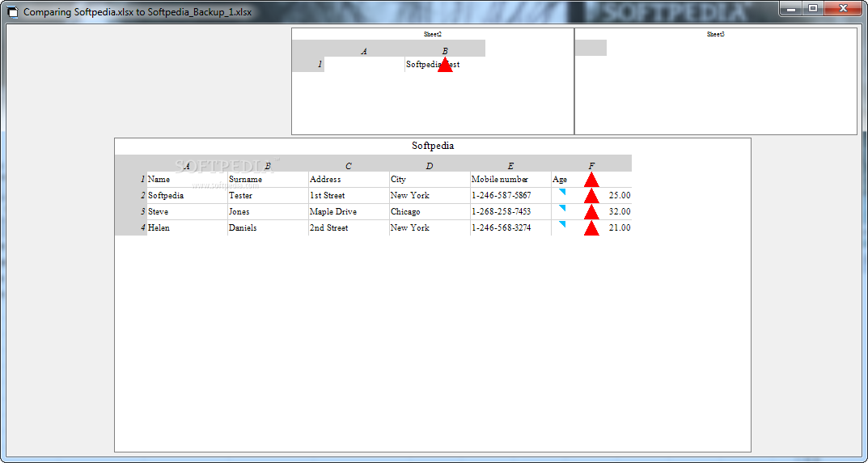Minimize the comparison window
This screenshot has height=463, width=868.
click(x=791, y=8)
